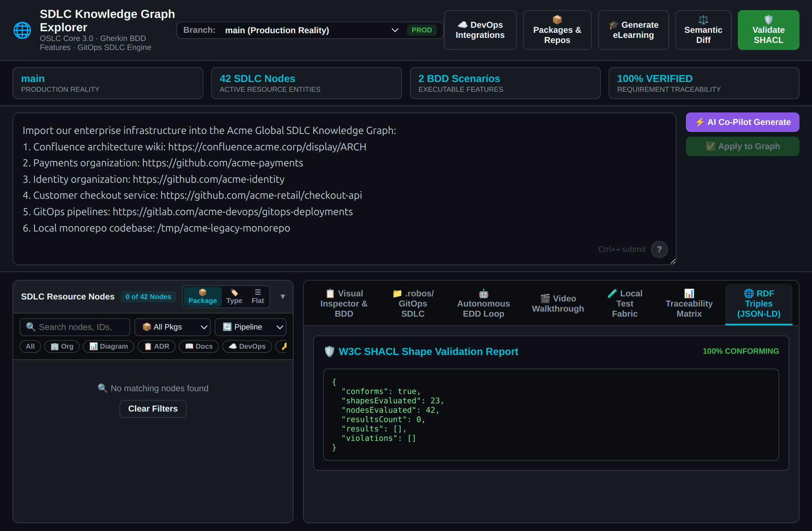Open Video Walkthrough tab
The width and height of the screenshot is (812, 531).
pyautogui.click(x=558, y=304)
